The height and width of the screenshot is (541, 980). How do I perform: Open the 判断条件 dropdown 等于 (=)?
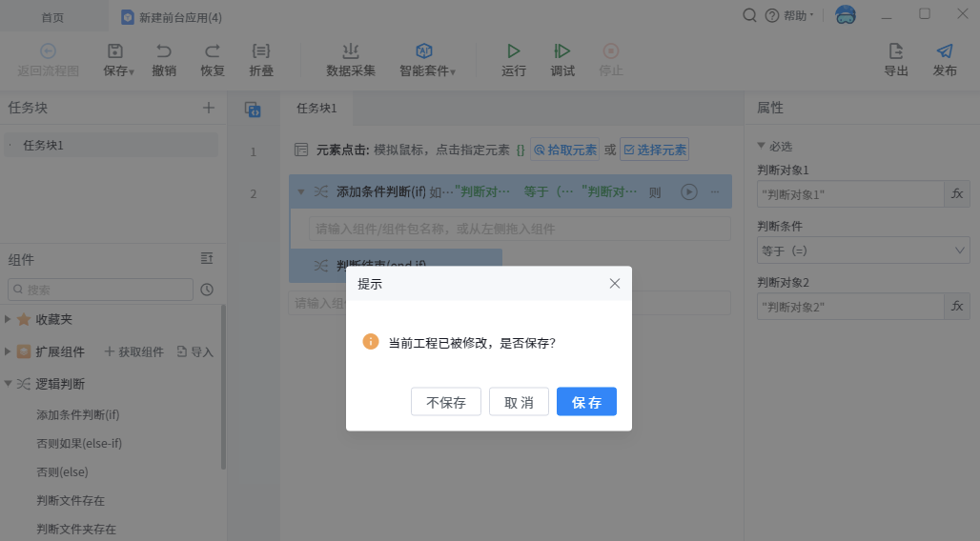863,250
